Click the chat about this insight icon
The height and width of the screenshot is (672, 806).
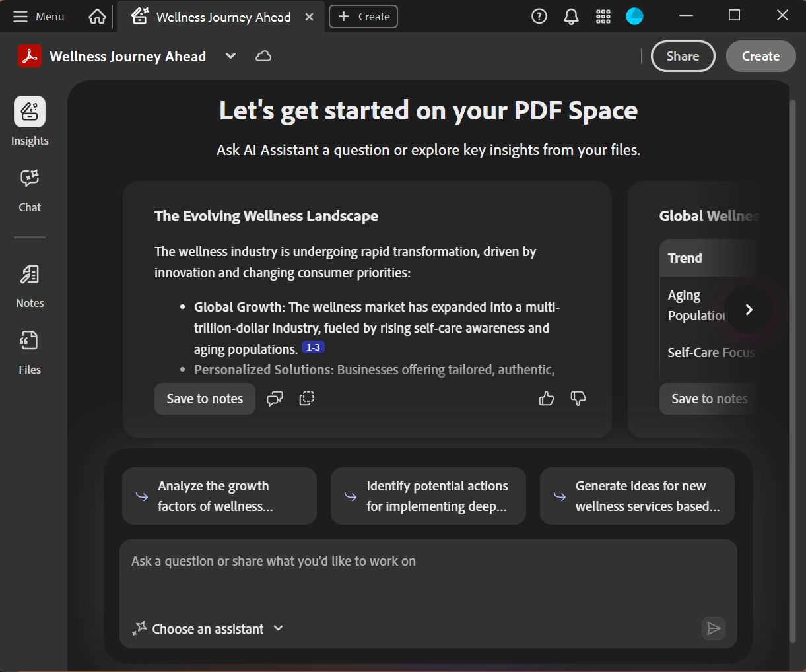pyautogui.click(x=275, y=399)
